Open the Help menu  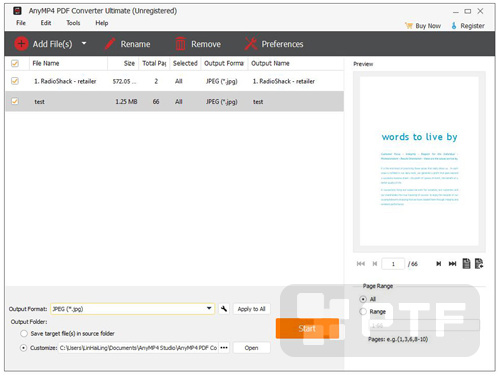coord(102,23)
